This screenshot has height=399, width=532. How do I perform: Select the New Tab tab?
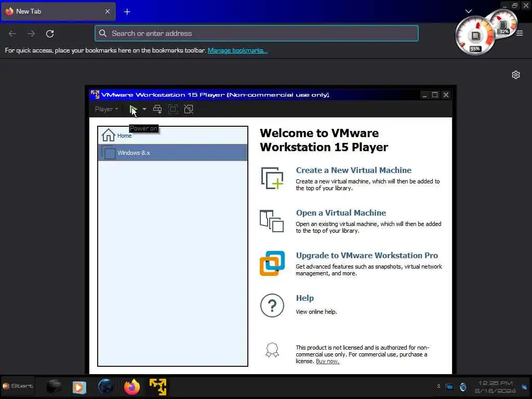58,11
